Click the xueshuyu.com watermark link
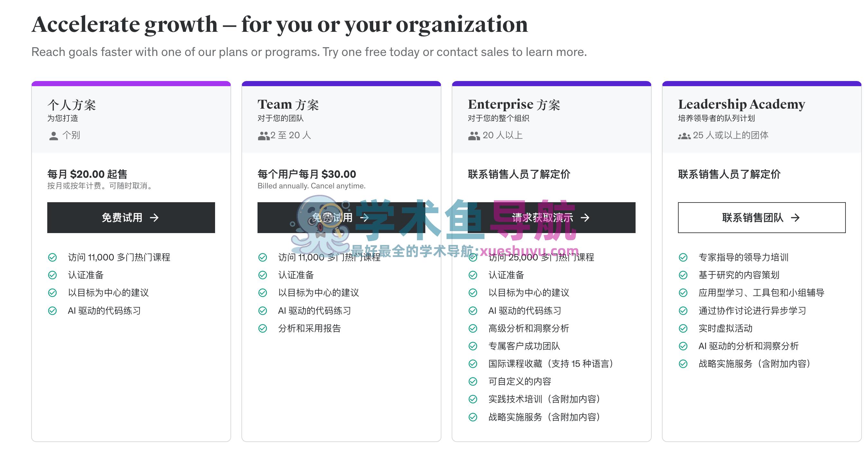This screenshot has height=452, width=868. (529, 251)
